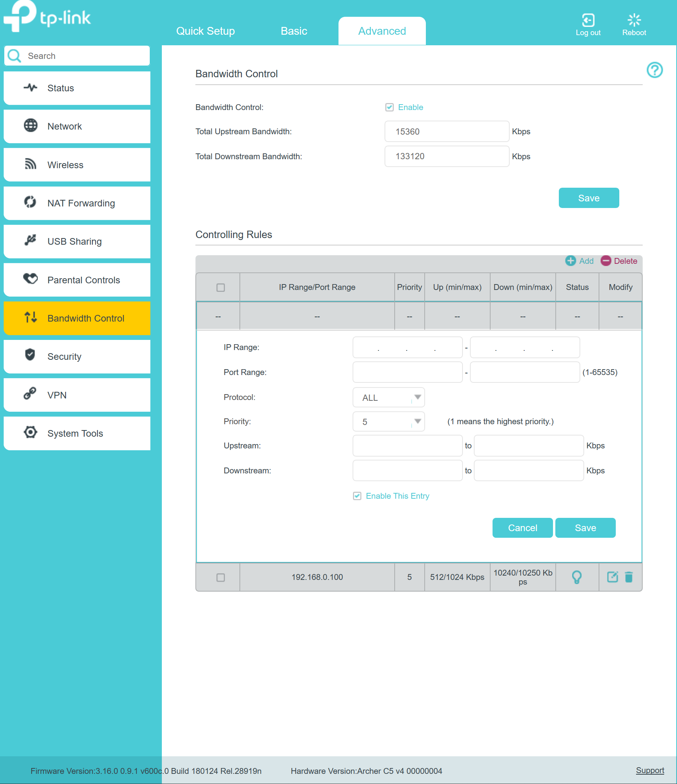Open the Protocol dropdown

click(x=388, y=397)
